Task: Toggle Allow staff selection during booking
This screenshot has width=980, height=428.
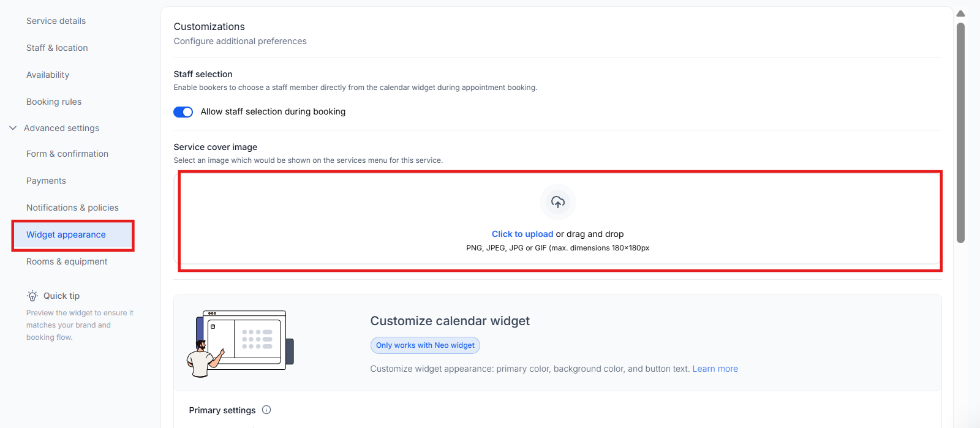Action: pos(183,112)
